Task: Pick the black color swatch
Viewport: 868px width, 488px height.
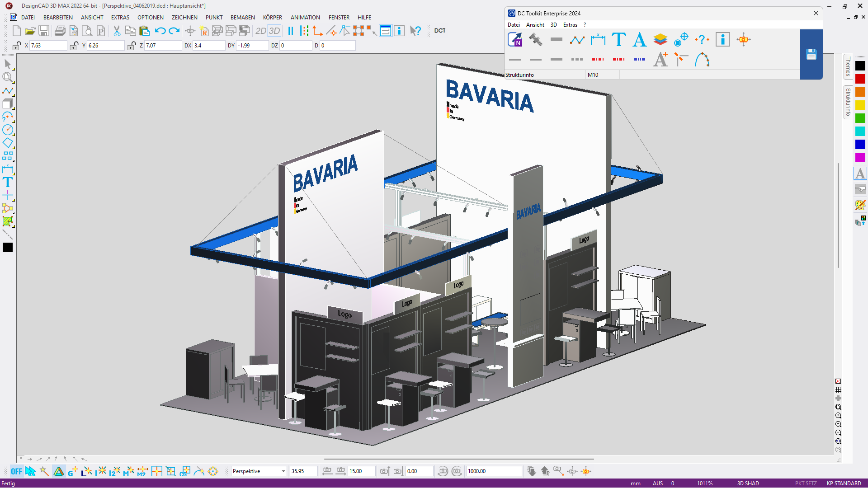Action: pos(860,66)
